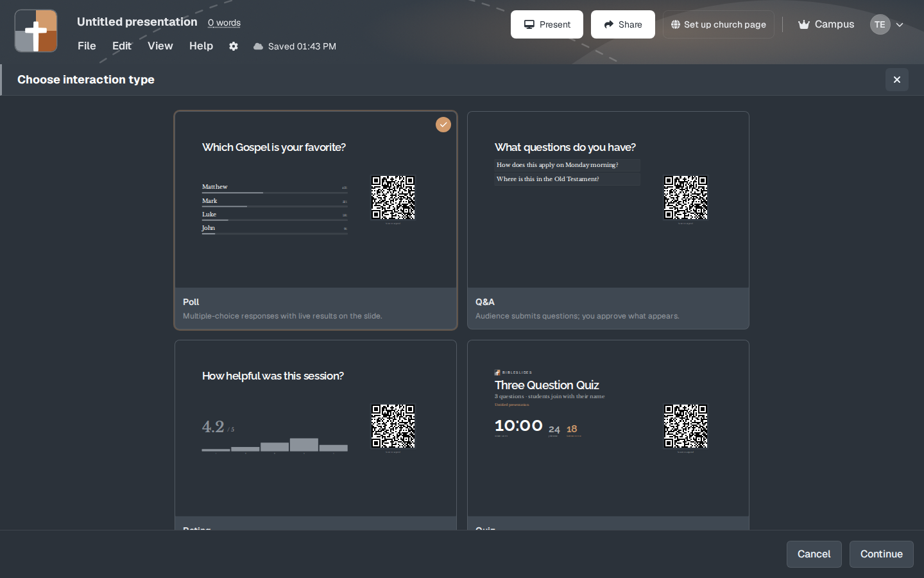Screen dimensions: 924x578
Task: Click 'Where is this in the Old Testament?'
Action: click(567, 179)
